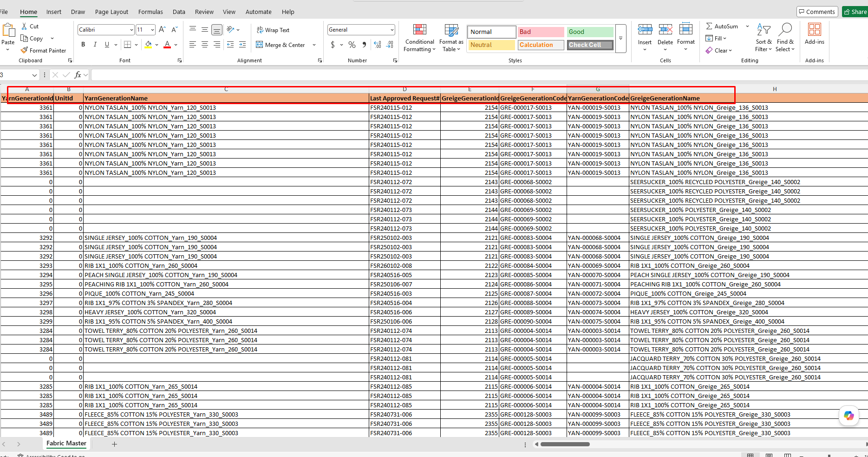Apply the Bad cell style

540,32
